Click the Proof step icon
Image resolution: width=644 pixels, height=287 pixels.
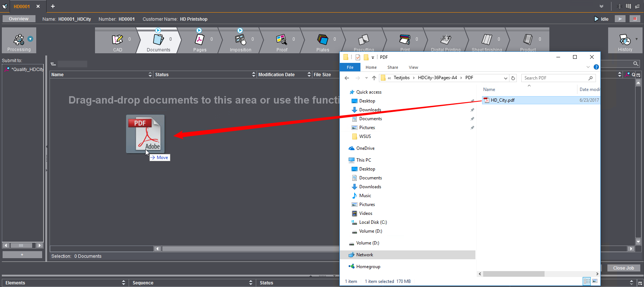pos(281,39)
